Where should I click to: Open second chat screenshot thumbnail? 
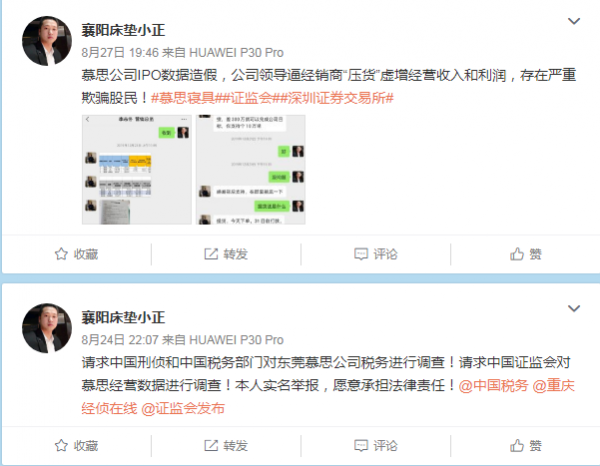tap(251, 169)
